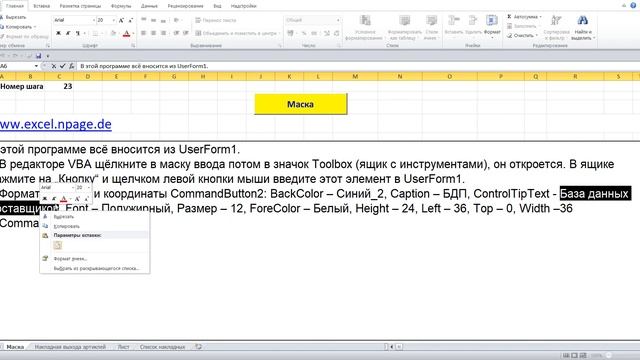Decrease indent in the ribbon
The width and height of the screenshot is (640, 360).
176,33
